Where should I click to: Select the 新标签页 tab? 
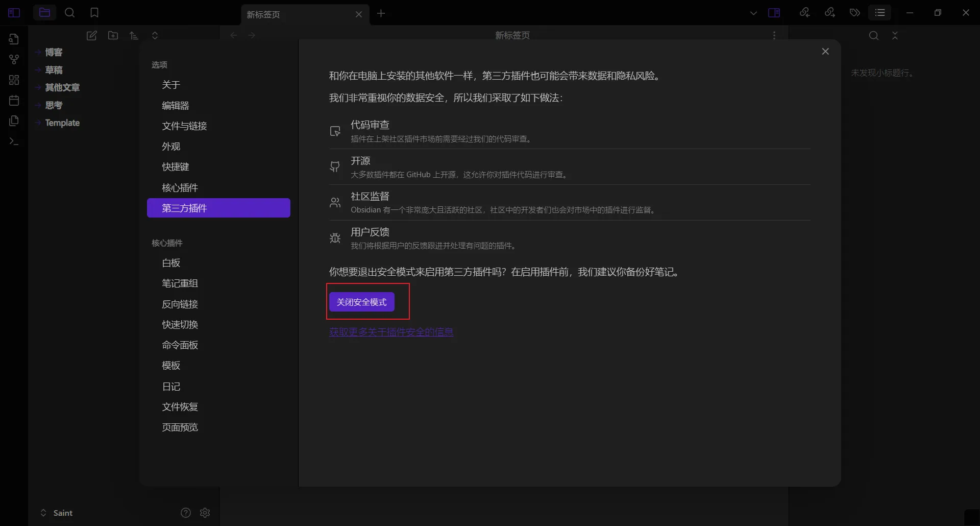point(305,14)
